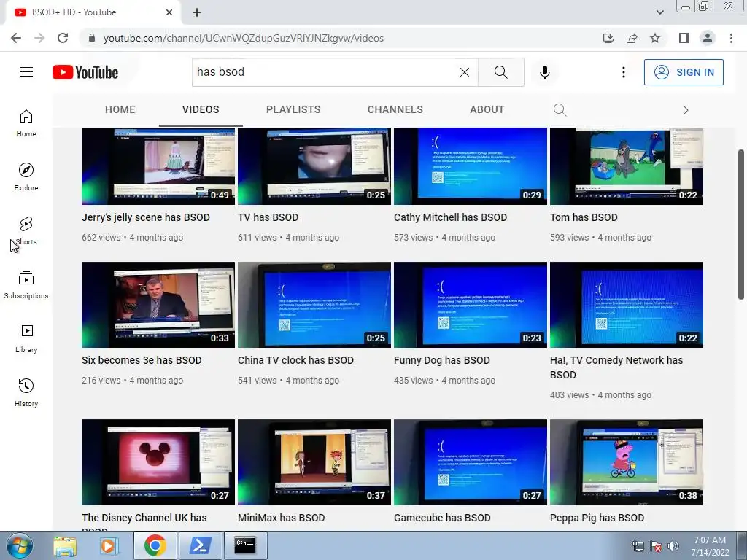The image size is (747, 560).
Task: Open MiniMax has BSOD thumbnail
Action: pos(314,462)
